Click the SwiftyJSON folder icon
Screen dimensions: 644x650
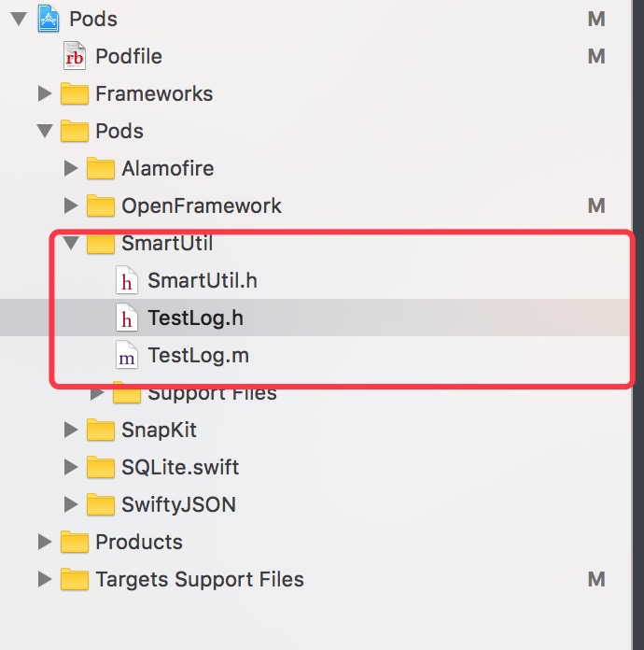click(x=101, y=504)
